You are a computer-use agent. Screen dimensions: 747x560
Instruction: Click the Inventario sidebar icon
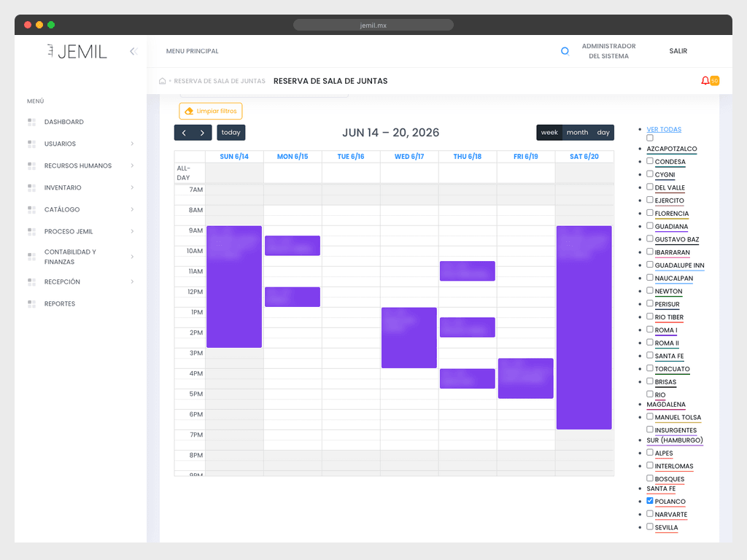tap(32, 187)
